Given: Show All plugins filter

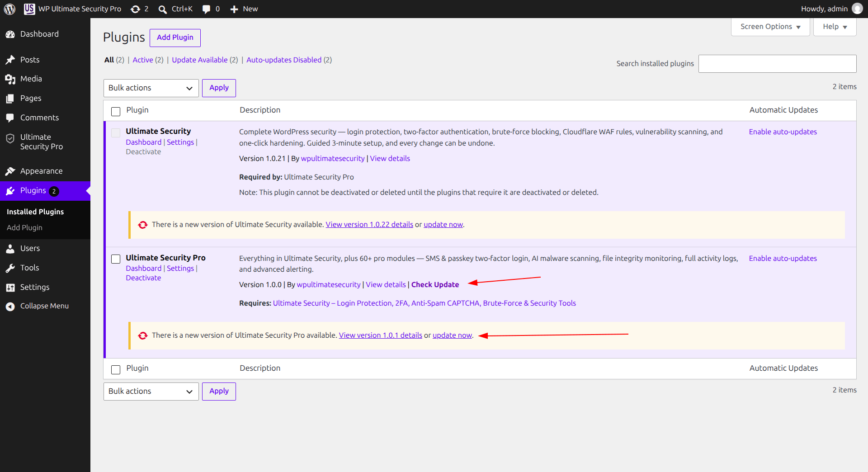Looking at the screenshot, I should [109, 60].
